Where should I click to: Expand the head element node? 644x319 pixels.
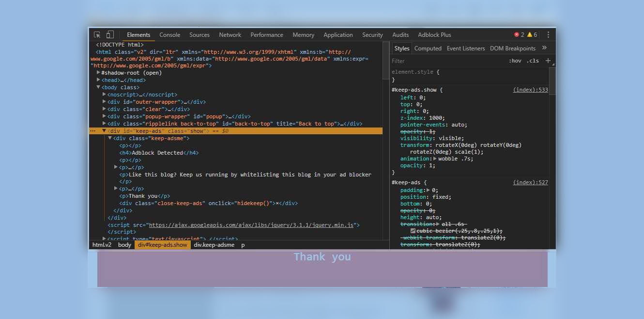click(x=99, y=80)
